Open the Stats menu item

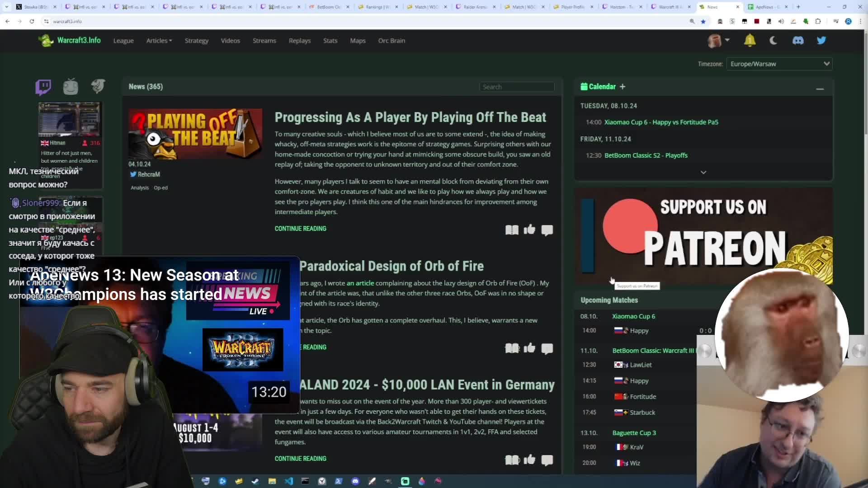(x=330, y=41)
